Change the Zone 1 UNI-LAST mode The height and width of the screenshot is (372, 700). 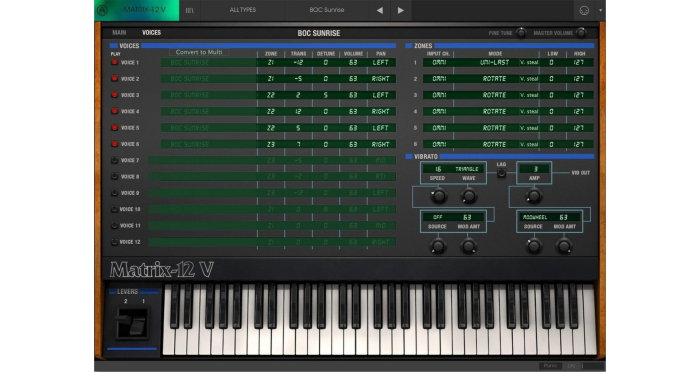coord(495,63)
